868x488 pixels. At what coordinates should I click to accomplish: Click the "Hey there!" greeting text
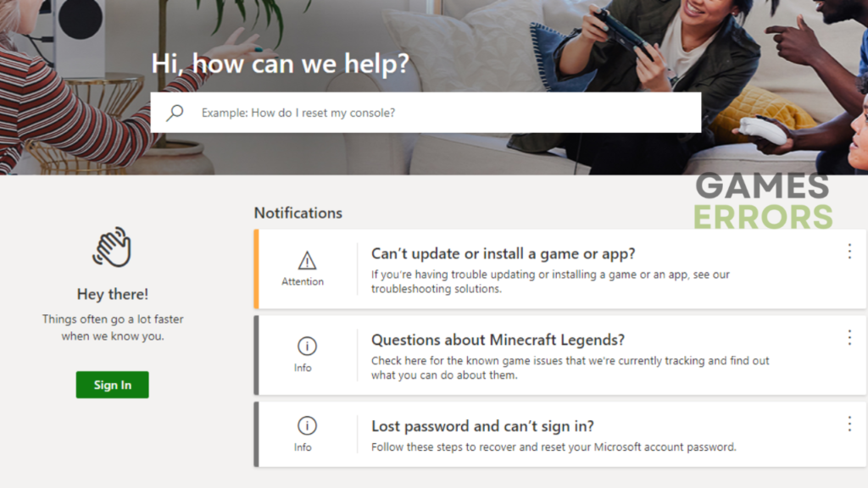coord(112,294)
